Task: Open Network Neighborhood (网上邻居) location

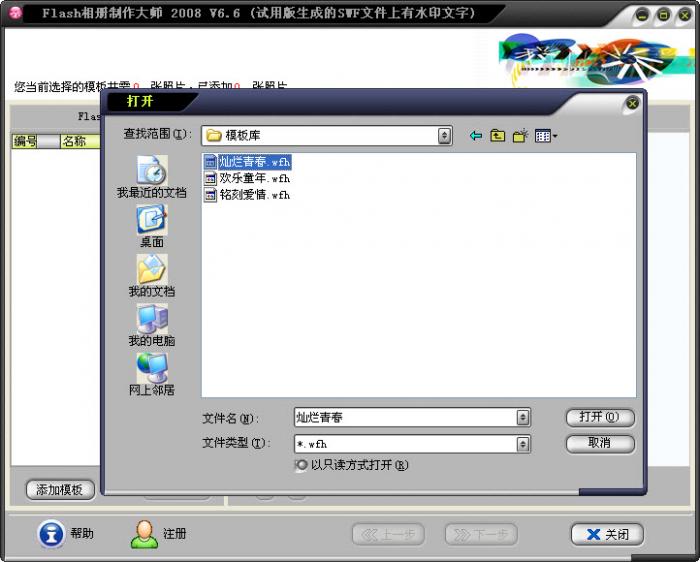Action: pyautogui.click(x=152, y=375)
